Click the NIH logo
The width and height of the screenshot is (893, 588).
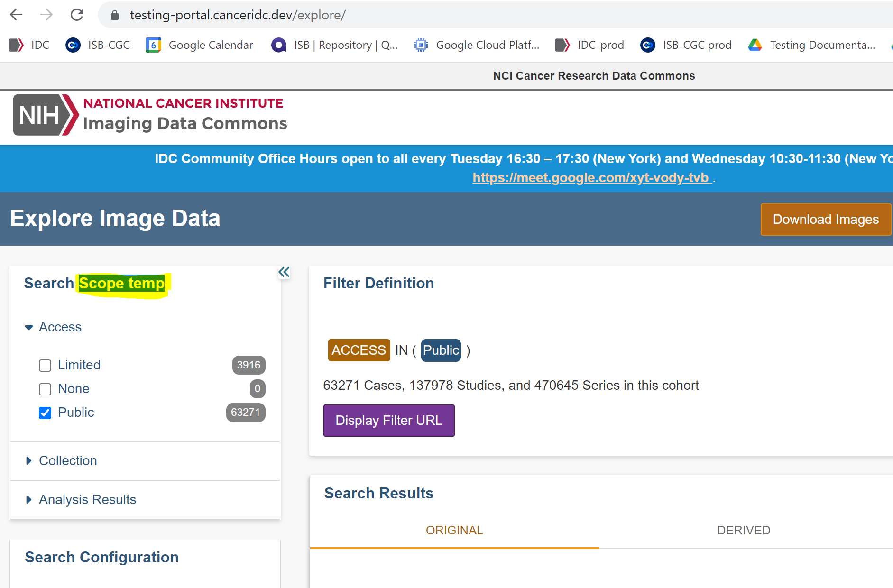pyautogui.click(x=46, y=115)
